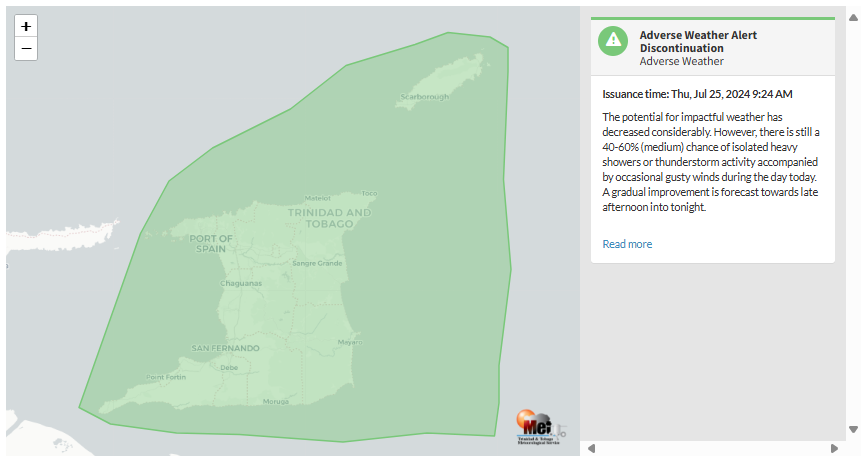This screenshot has width=863, height=458.
Task: Click the Moruga label on the map
Action: click(x=276, y=401)
